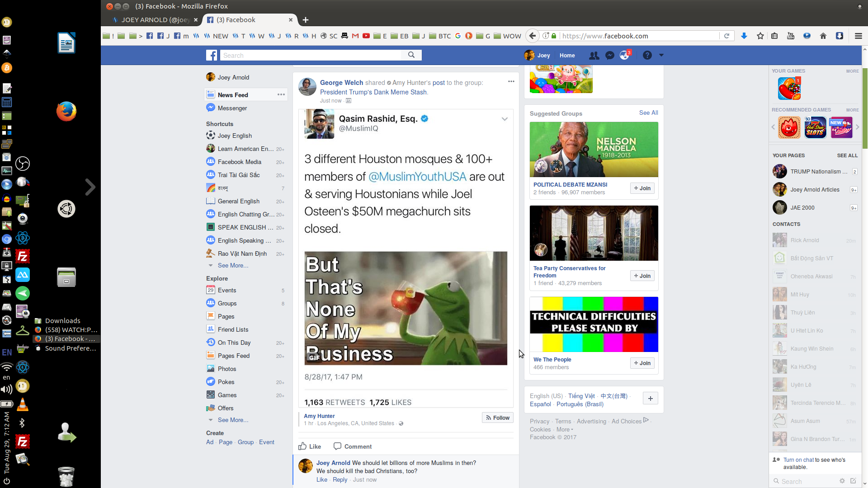Open the Trash icon on desktop
The width and height of the screenshot is (868, 488).
click(x=66, y=477)
